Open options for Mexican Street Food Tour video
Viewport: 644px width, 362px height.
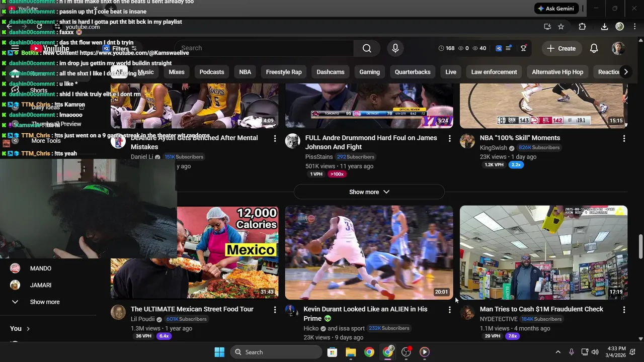[x=275, y=310]
